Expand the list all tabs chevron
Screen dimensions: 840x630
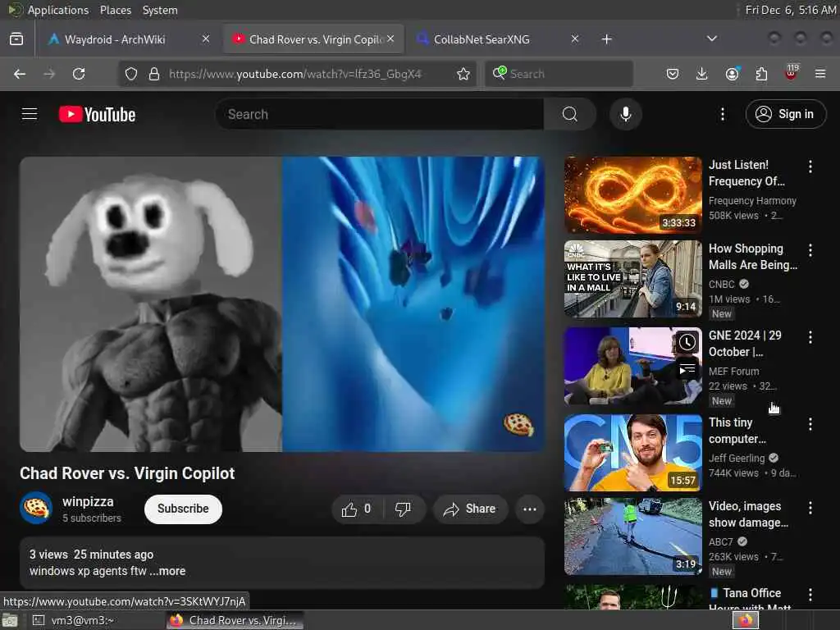coord(711,39)
